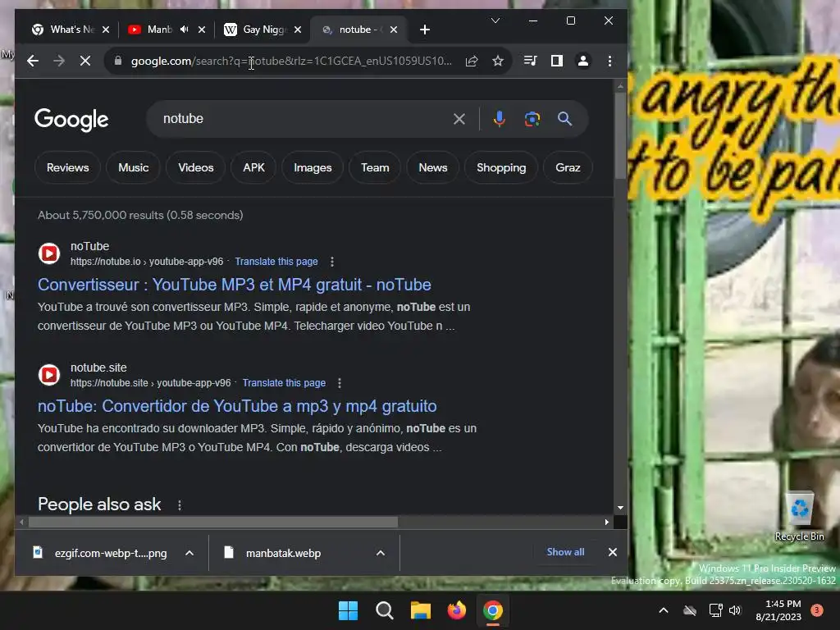The width and height of the screenshot is (840, 630).
Task: Filter results by Music
Action: pos(134,167)
